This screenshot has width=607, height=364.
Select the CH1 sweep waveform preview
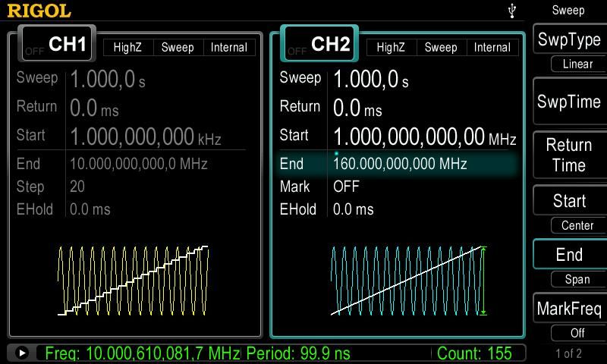click(133, 281)
